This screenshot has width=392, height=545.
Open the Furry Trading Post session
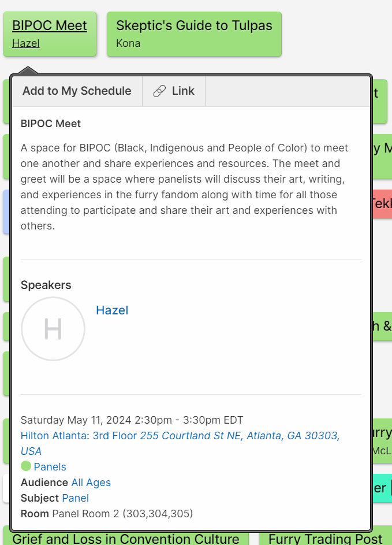pos(325,539)
